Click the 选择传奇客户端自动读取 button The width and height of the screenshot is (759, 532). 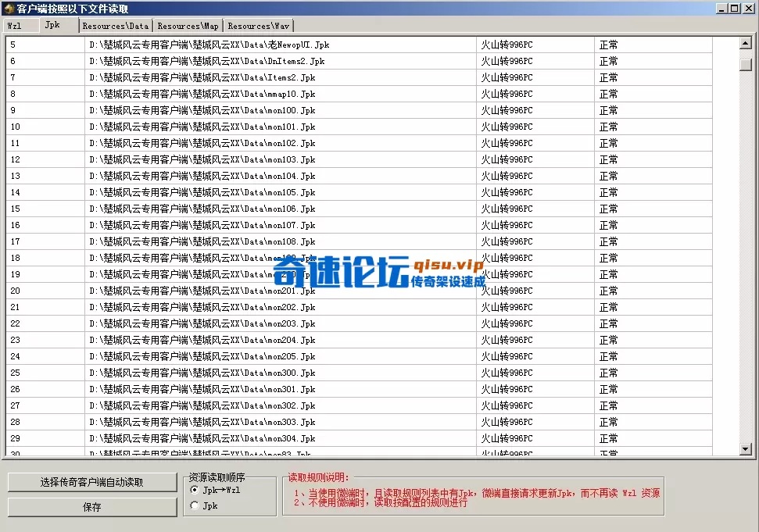click(x=91, y=482)
